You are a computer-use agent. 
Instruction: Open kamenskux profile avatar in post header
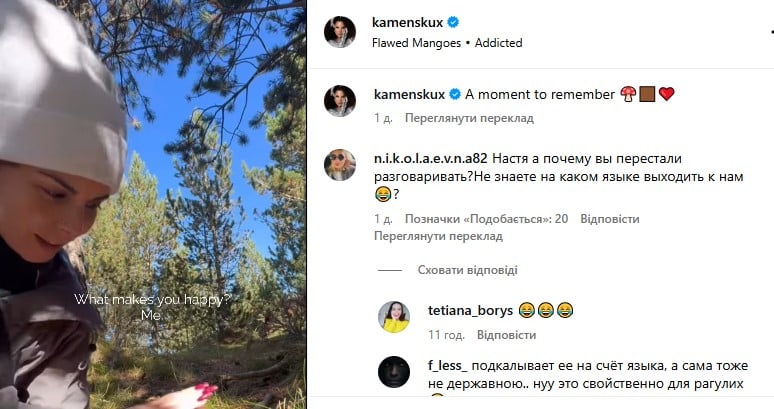(x=340, y=32)
